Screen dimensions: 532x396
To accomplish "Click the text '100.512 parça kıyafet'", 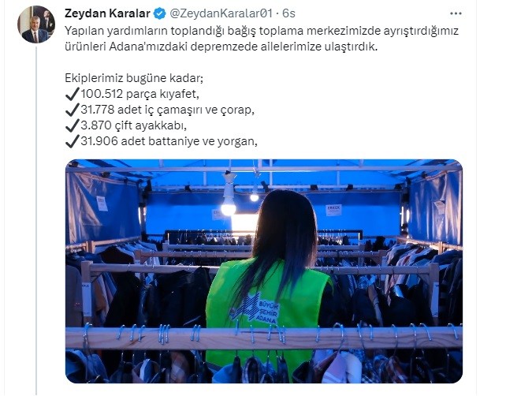I will click(139, 94).
